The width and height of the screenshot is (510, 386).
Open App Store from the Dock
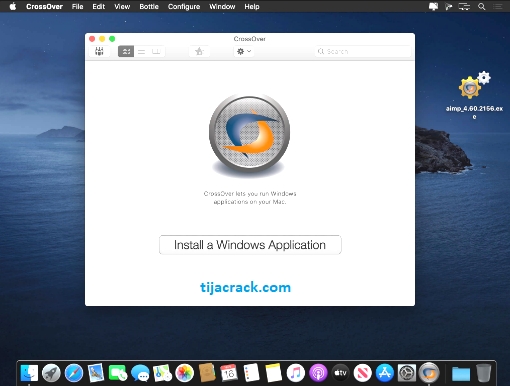click(x=385, y=373)
